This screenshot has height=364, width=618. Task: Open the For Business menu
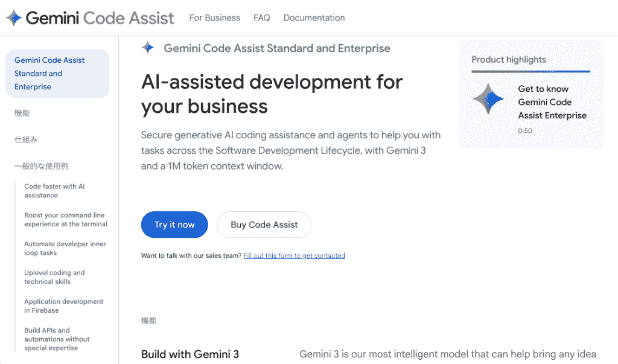pos(214,18)
